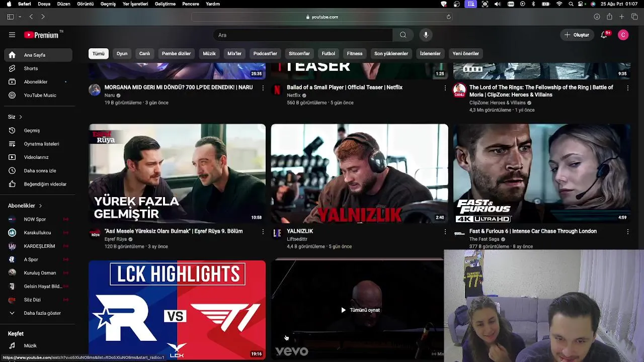644x362 pixels.
Task: Open options menu for YALNIZLIK video
Action: click(x=445, y=231)
